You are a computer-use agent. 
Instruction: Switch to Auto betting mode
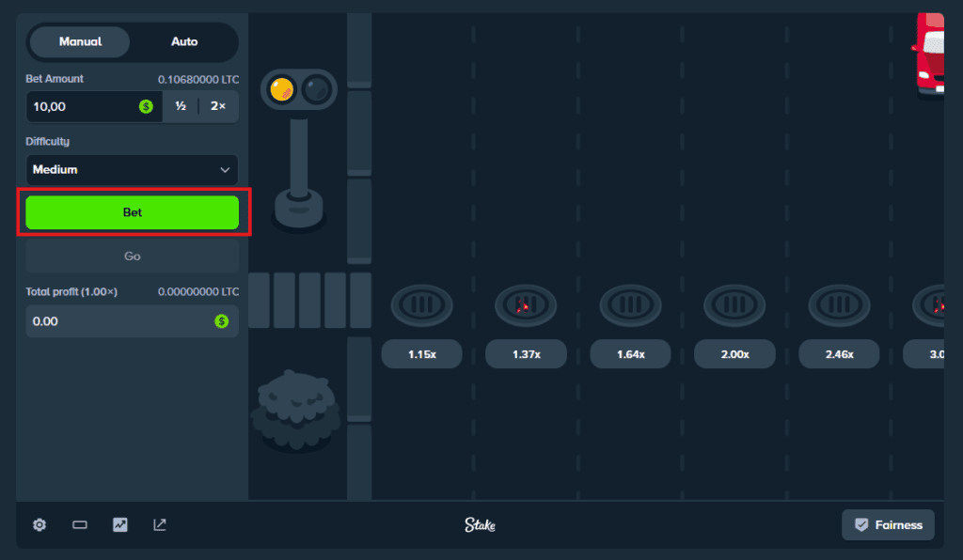184,42
